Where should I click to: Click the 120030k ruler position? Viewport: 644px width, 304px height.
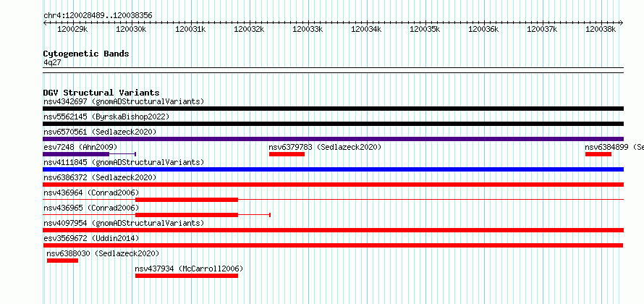click(131, 29)
